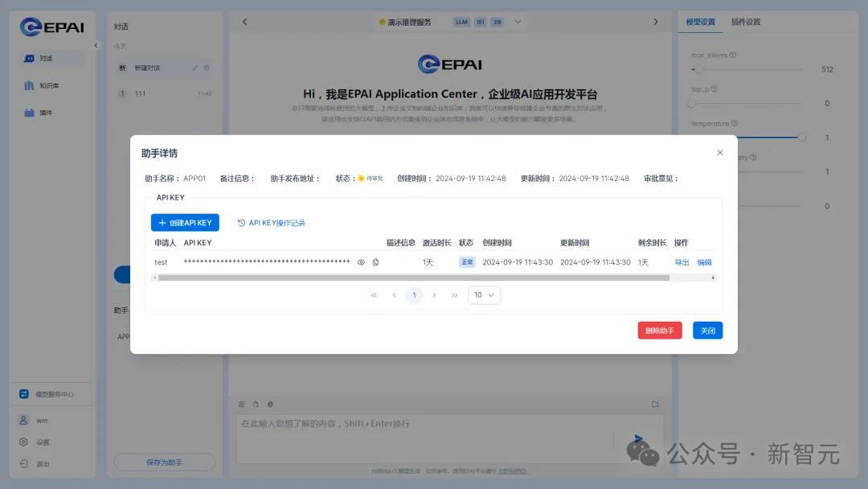Open the API KEY操作记录 link
The width and height of the screenshot is (868, 489).
(x=272, y=223)
